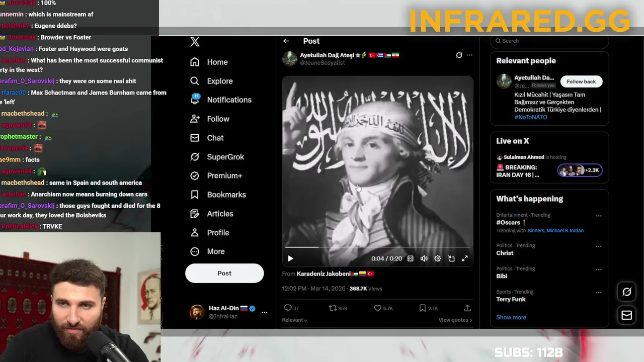The width and height of the screenshot is (644, 362).
Task: Open Bookmarks in the sidebar
Action: coord(218,195)
